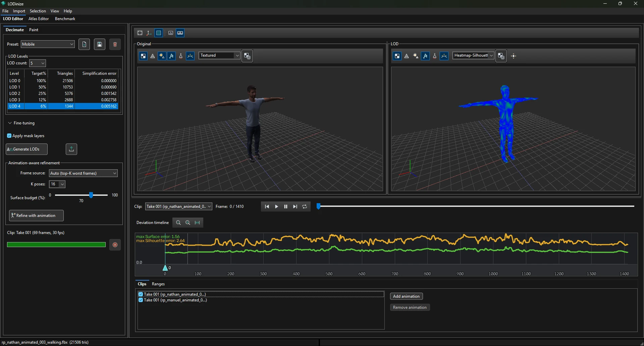Open the Frame source dropdown
Viewport: 644px width, 346px height.
[84, 173]
